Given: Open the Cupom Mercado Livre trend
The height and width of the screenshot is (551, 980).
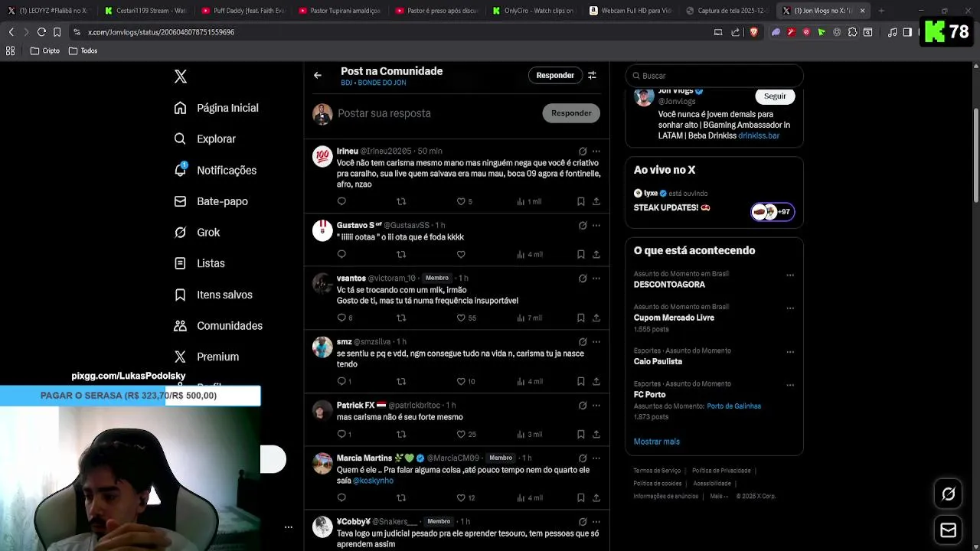Looking at the screenshot, I should tap(674, 318).
